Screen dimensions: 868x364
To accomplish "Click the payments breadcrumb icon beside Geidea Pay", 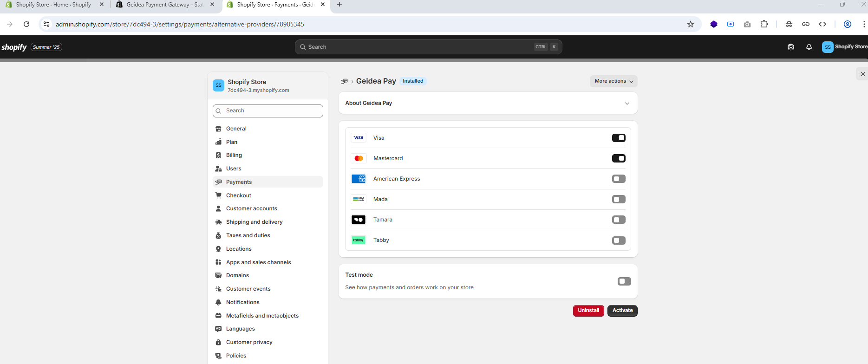I will [344, 81].
